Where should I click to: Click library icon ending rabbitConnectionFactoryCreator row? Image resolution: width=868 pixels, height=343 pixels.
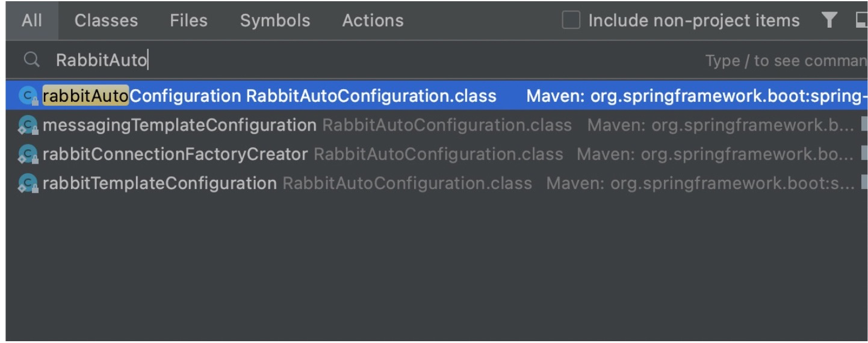click(864, 154)
